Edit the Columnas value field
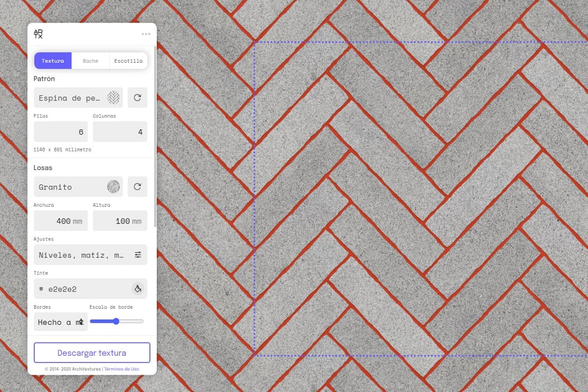The image size is (588, 392). coord(120,132)
